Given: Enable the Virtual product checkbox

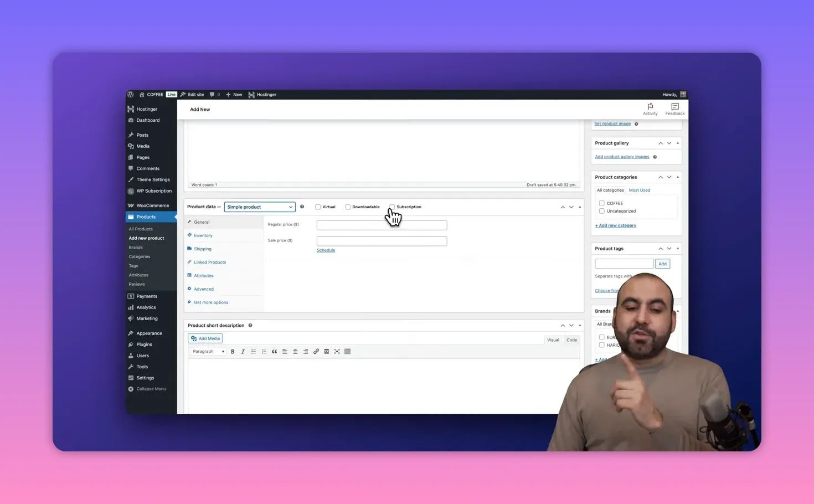Looking at the screenshot, I should pos(318,207).
